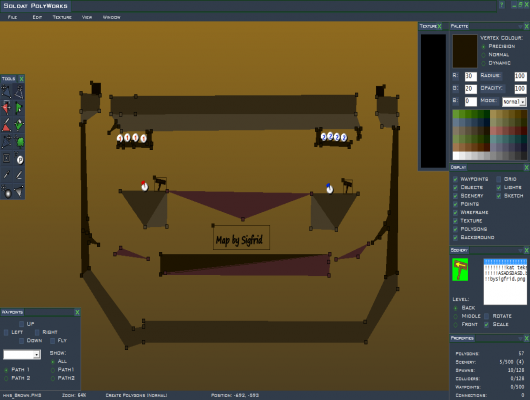Select the Lights tool
This screenshot has width=530, height=400.
point(6,191)
